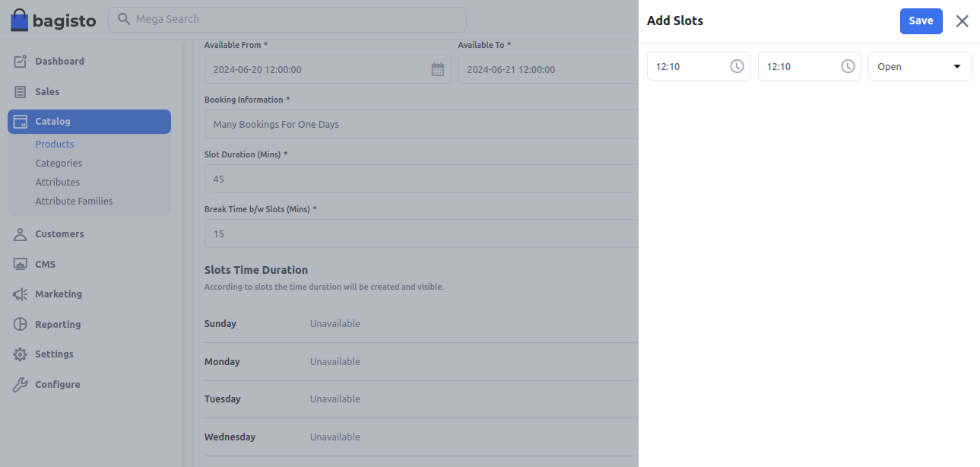Open Sales via its sidebar icon
This screenshot has height=467, width=980.
[x=21, y=92]
